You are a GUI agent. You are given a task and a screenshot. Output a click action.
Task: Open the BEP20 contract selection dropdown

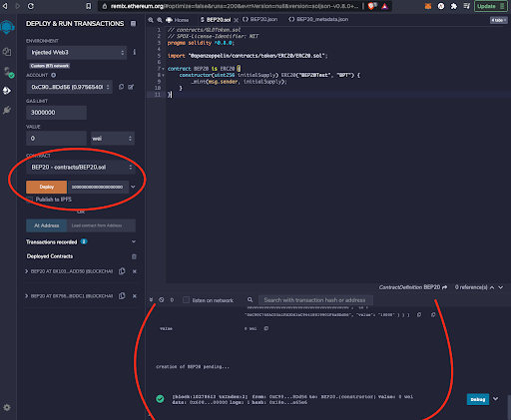[x=81, y=167]
